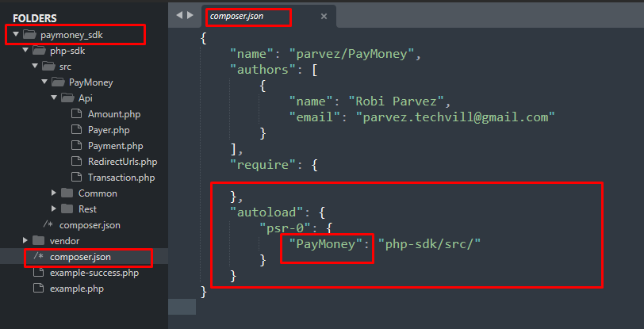Viewport: 644px width, 329px height.
Task: Switch to the composer.json tab
Action: pos(248,16)
